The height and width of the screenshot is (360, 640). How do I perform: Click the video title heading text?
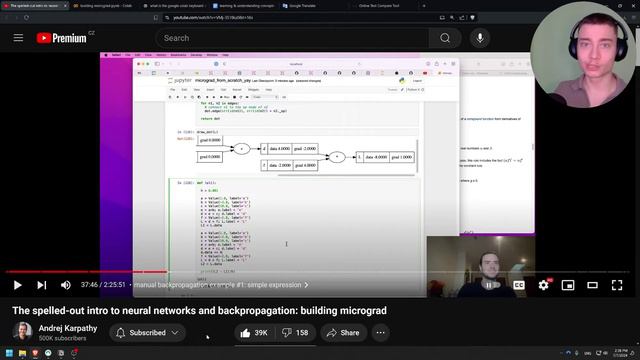(x=200, y=311)
